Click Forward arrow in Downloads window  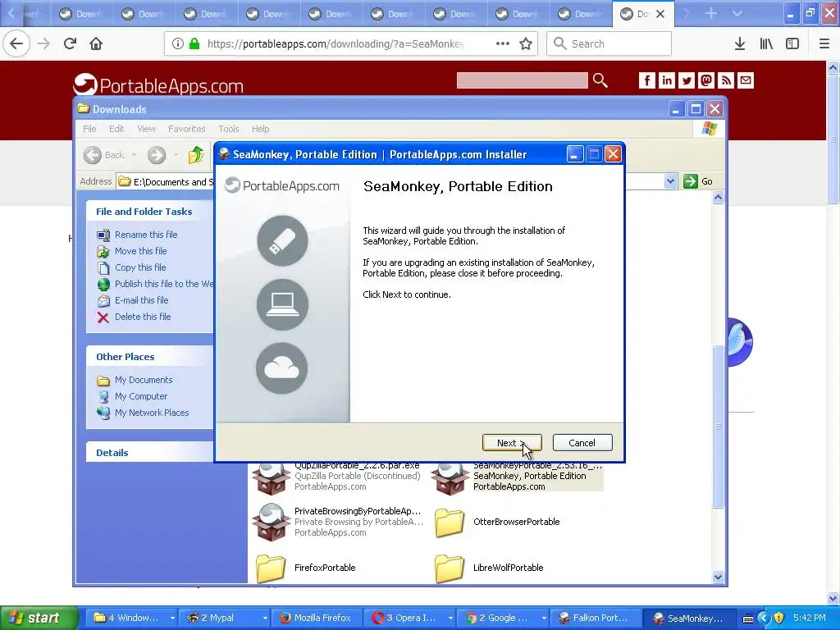pyautogui.click(x=157, y=155)
